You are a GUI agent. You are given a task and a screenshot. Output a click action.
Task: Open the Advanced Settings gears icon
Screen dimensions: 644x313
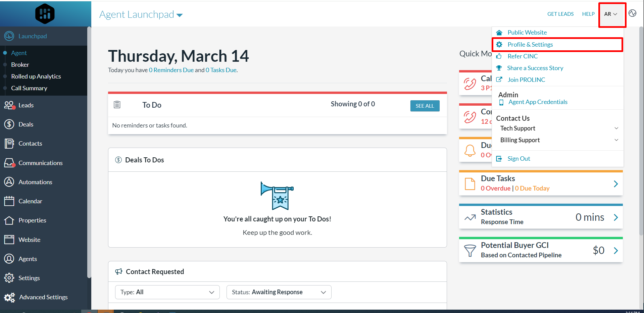pyautogui.click(x=9, y=297)
